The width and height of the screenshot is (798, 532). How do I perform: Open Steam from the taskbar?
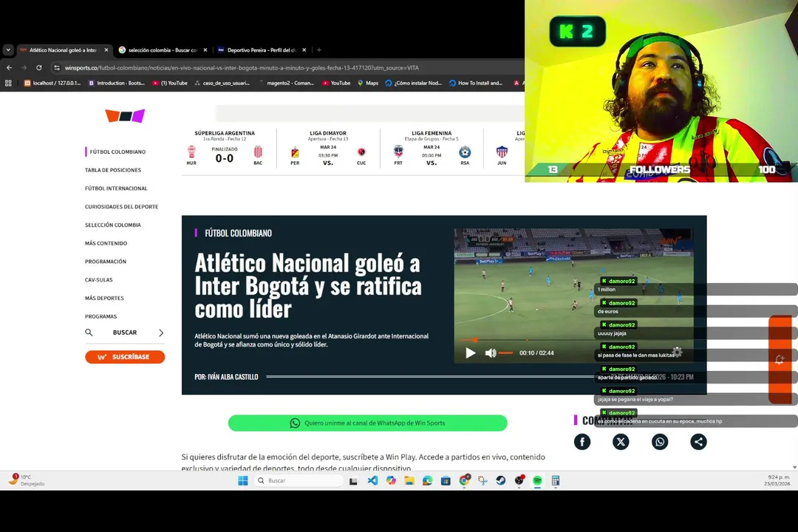click(x=501, y=480)
